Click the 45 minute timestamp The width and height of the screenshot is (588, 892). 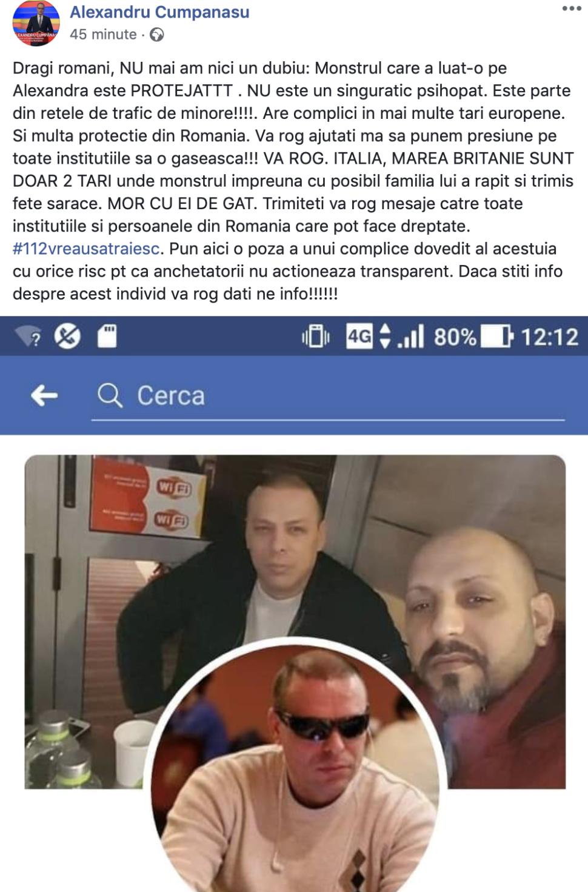(x=103, y=35)
